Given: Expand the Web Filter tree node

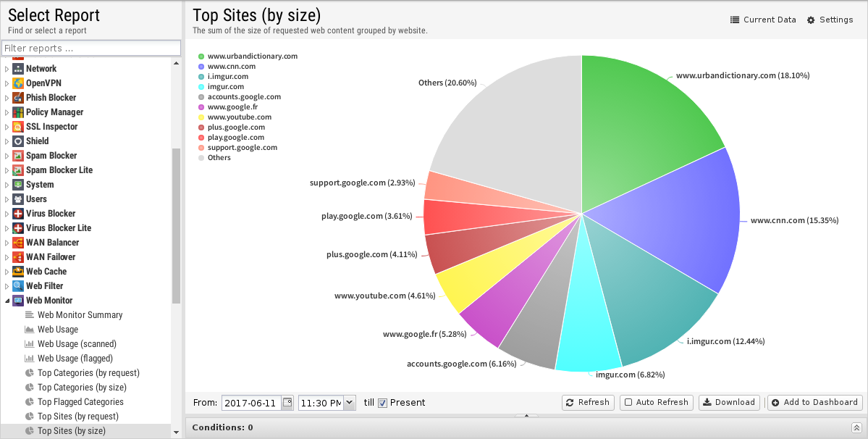Looking at the screenshot, I should 7,286.
